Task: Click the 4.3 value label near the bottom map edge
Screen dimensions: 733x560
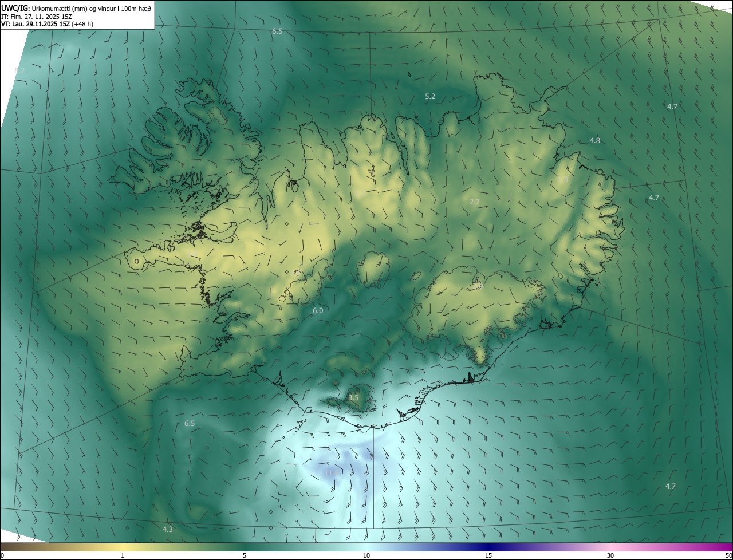Action: tap(168, 529)
